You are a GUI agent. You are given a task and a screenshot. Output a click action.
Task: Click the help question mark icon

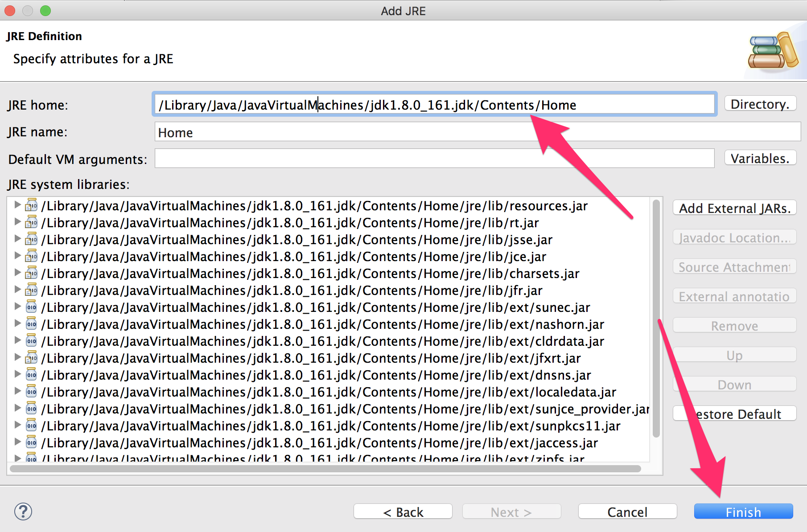(x=23, y=512)
